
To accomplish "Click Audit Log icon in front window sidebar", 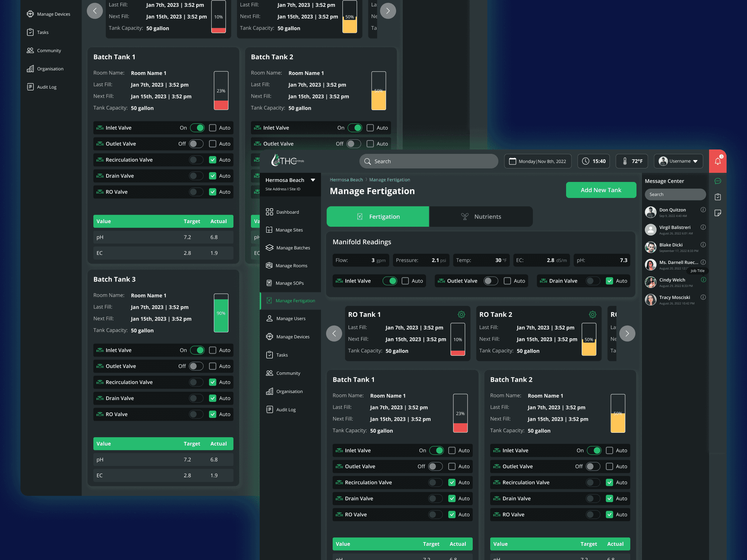I will point(270,409).
